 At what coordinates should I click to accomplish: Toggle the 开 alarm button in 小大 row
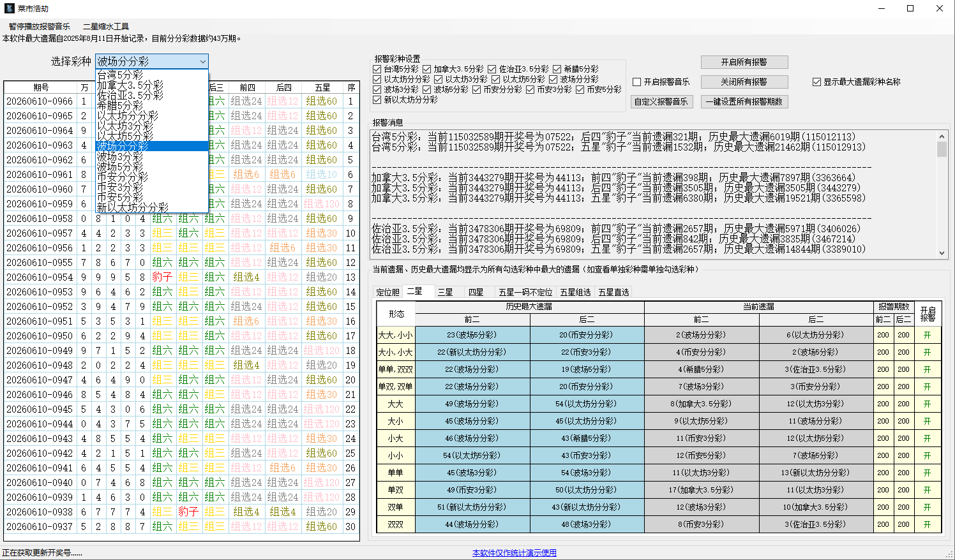(x=927, y=438)
